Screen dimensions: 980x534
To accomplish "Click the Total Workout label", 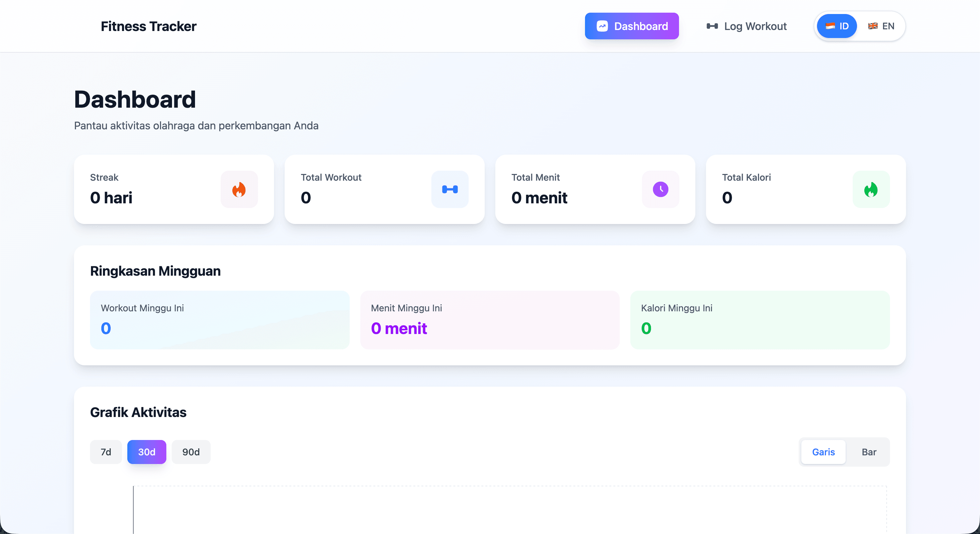I will tap(331, 177).
